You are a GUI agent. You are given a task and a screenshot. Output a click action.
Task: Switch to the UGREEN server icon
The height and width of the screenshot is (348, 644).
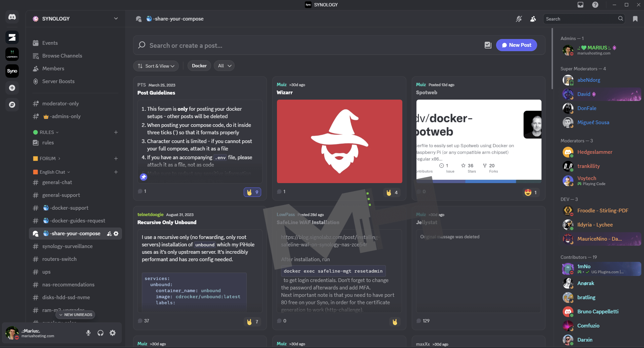(12, 54)
